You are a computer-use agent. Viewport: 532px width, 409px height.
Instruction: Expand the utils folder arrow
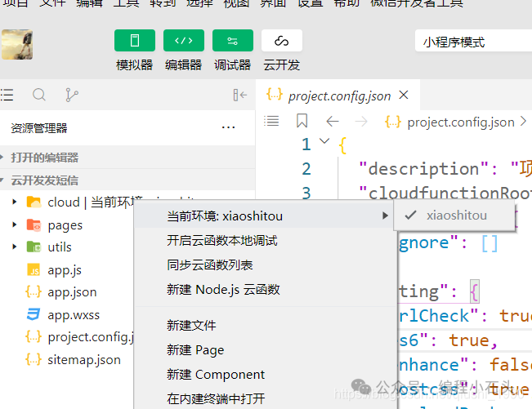point(14,247)
